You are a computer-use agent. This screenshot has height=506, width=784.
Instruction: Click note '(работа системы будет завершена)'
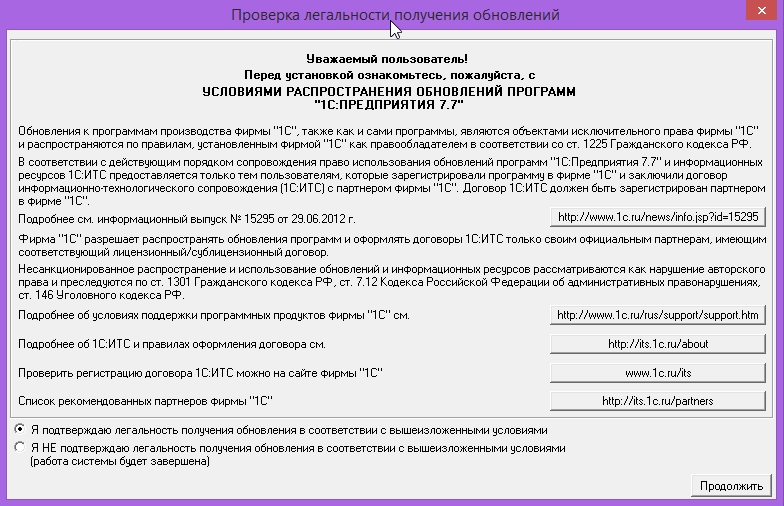[x=120, y=461]
